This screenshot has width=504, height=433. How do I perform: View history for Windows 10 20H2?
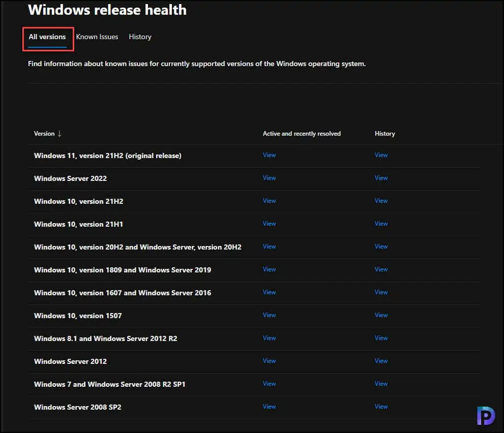click(381, 246)
